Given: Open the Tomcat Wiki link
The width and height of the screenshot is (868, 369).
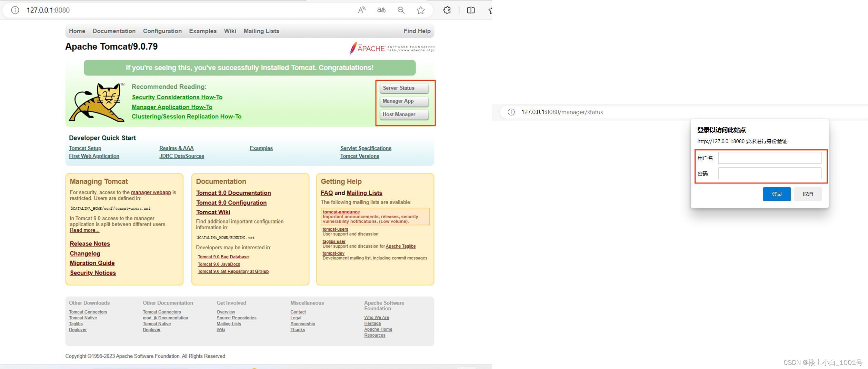Looking at the screenshot, I should (213, 212).
